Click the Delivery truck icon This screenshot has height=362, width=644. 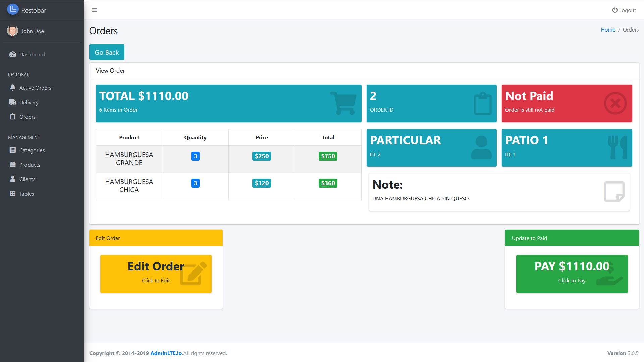point(13,102)
